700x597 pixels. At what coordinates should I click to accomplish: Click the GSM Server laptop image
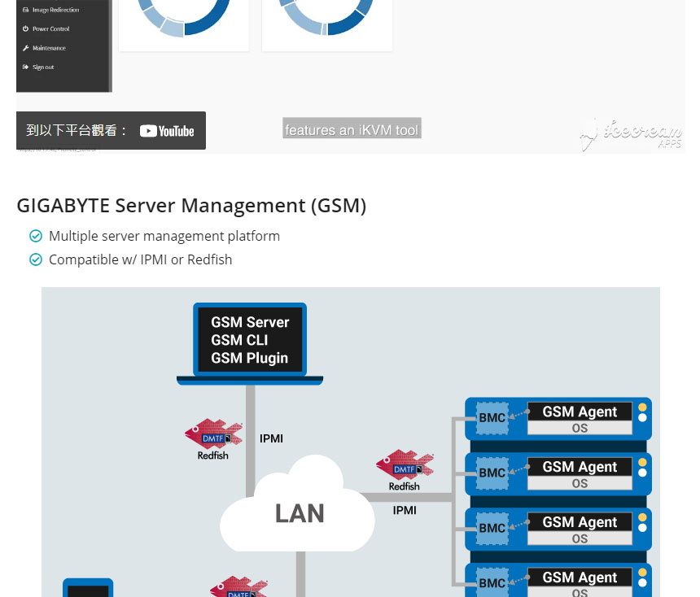click(250, 343)
